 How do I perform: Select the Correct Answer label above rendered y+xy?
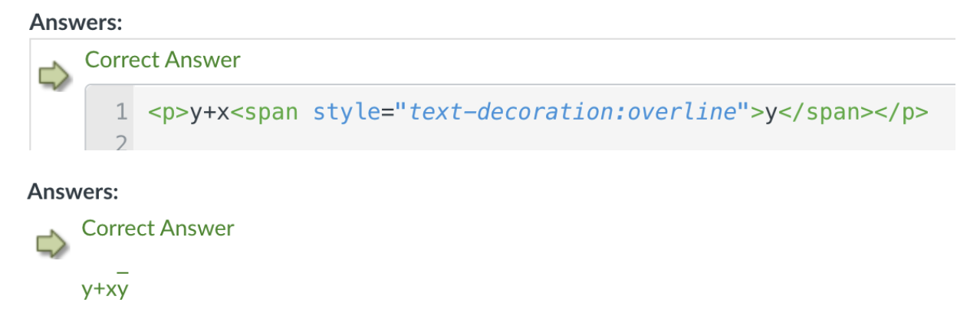tap(158, 228)
